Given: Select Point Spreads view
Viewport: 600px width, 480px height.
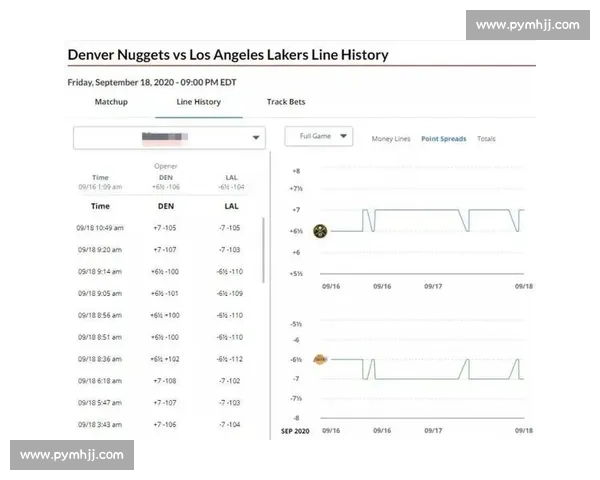Looking at the screenshot, I should [443, 139].
